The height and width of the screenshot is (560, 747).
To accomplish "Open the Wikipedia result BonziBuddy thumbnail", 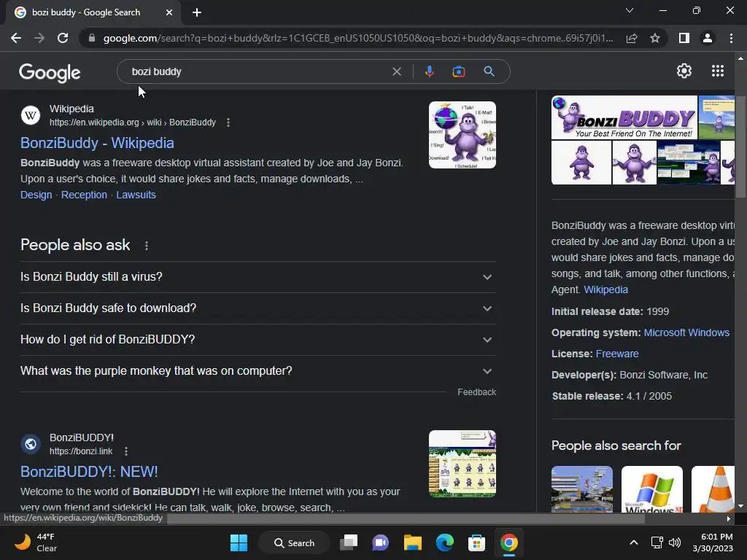I will pos(462,135).
